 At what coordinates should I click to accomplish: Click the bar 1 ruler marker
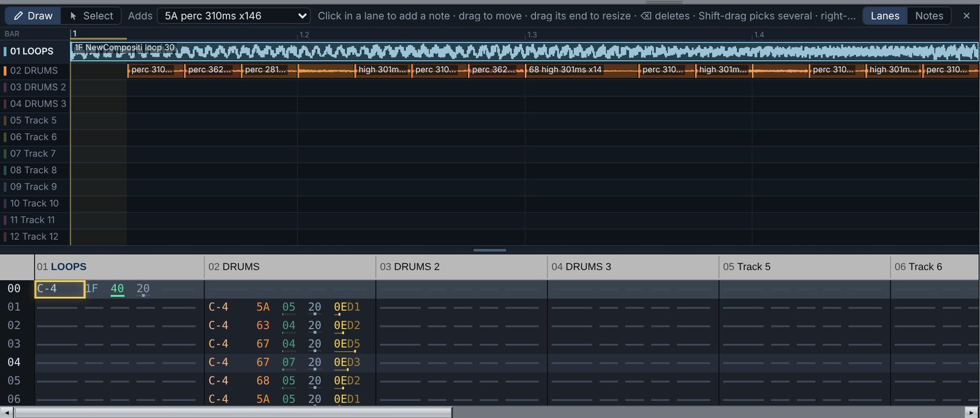75,34
